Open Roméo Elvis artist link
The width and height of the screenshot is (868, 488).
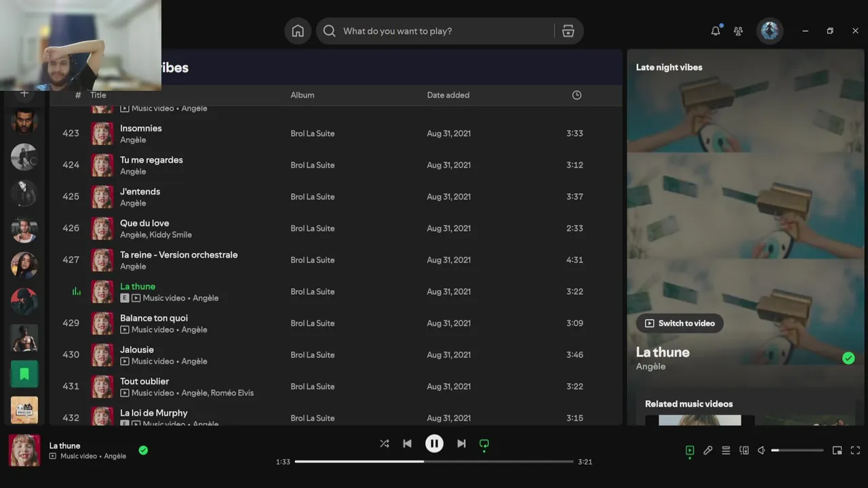(x=232, y=393)
